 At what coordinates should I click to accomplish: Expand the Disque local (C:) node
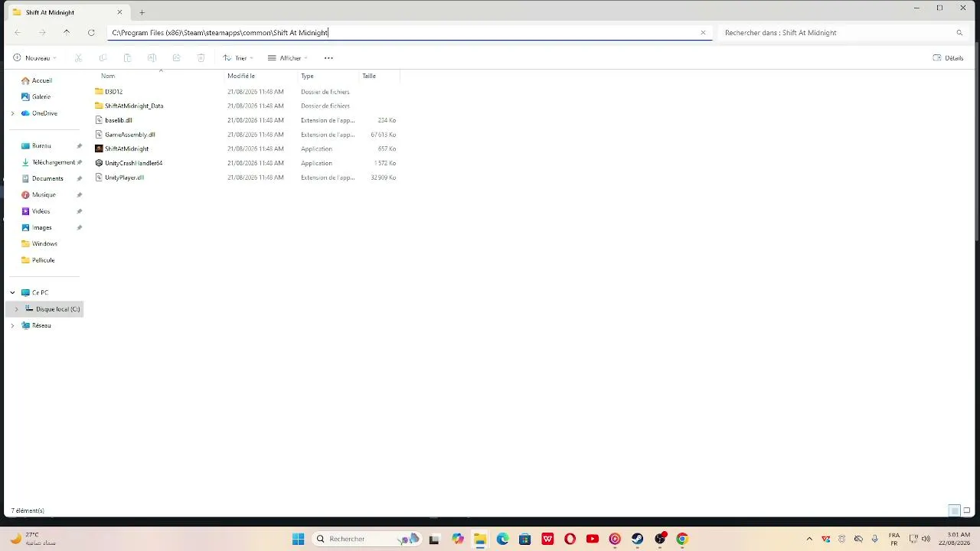16,309
